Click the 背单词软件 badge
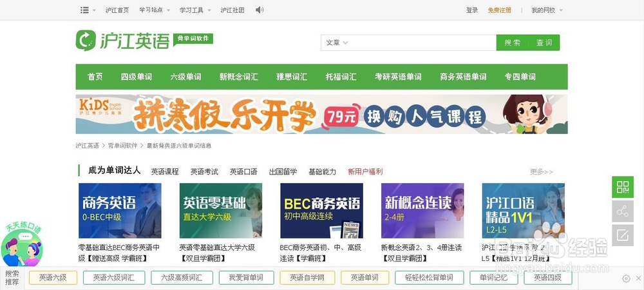The height and width of the screenshot is (290, 644). (x=193, y=39)
